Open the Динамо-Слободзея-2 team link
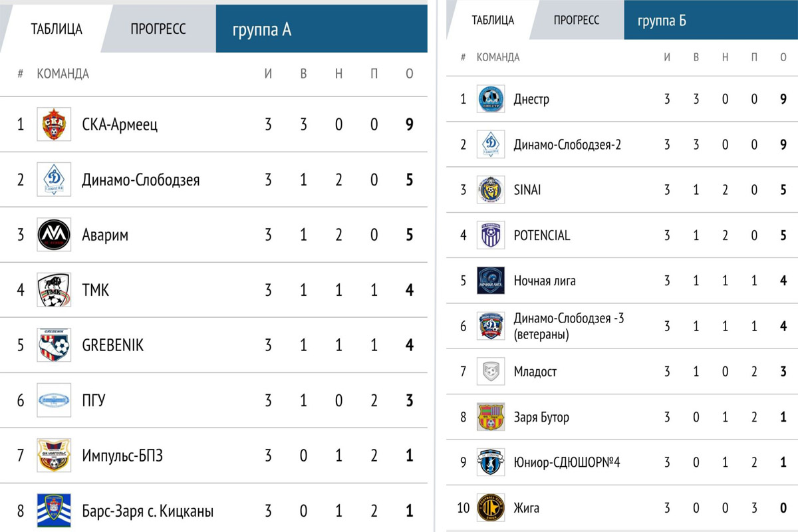The image size is (798, 532). [567, 144]
